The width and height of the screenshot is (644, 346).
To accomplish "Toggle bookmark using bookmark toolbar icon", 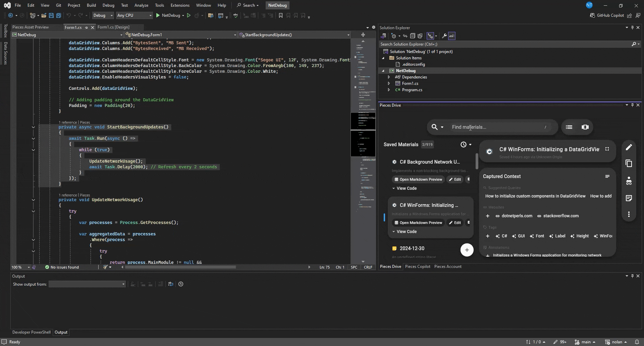I will (x=281, y=15).
